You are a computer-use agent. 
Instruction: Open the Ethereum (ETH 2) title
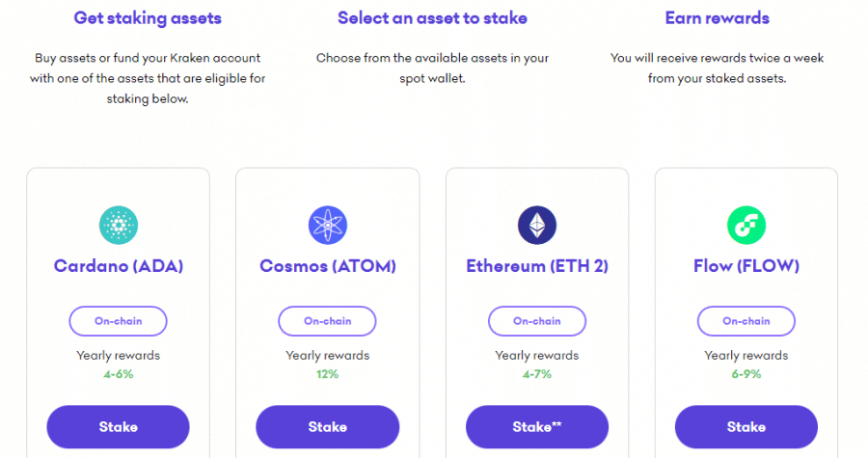[536, 266]
